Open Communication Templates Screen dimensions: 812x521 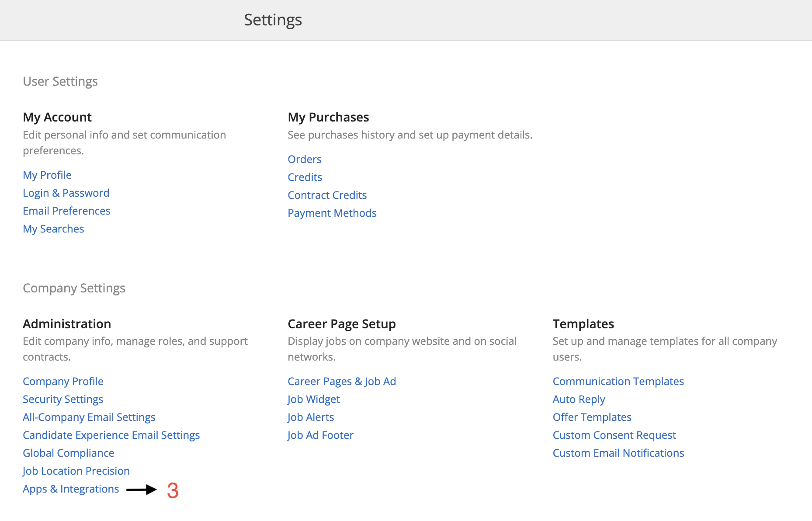[x=618, y=381]
